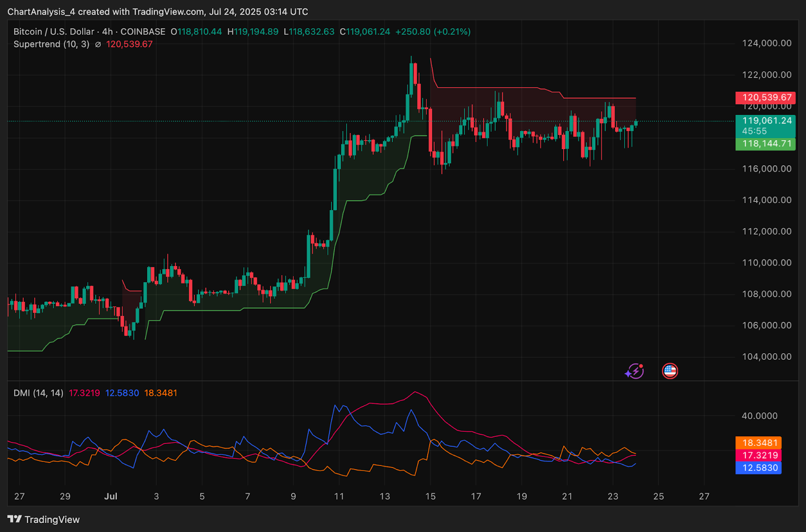Click the orange 18.3481 ADX value tag
806x532 pixels.
(x=759, y=443)
